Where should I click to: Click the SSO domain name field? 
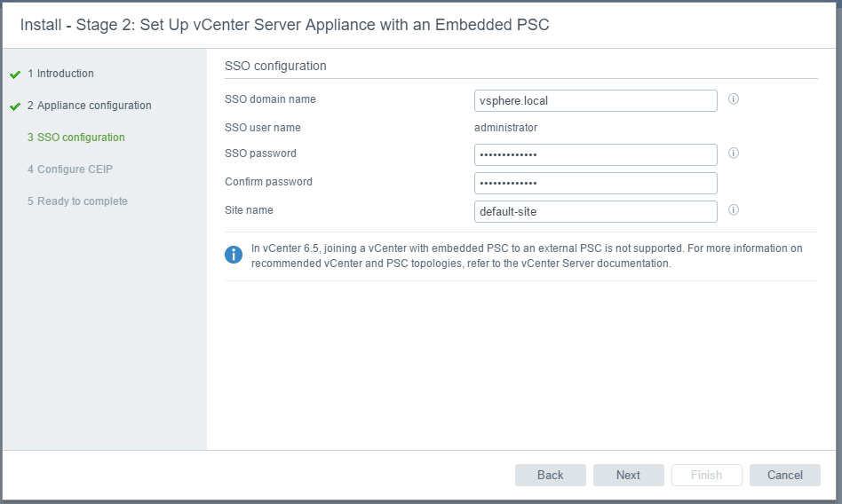(x=595, y=101)
